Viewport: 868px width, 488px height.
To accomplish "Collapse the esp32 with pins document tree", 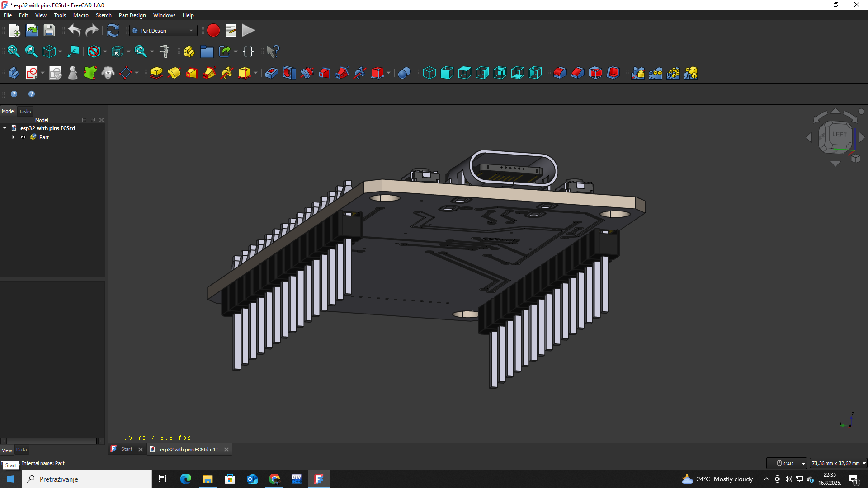I will (5, 128).
